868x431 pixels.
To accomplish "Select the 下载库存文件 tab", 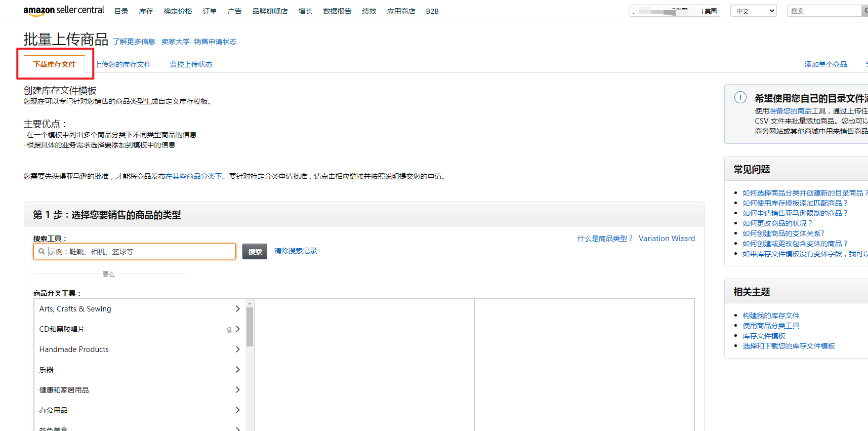I will click(55, 64).
